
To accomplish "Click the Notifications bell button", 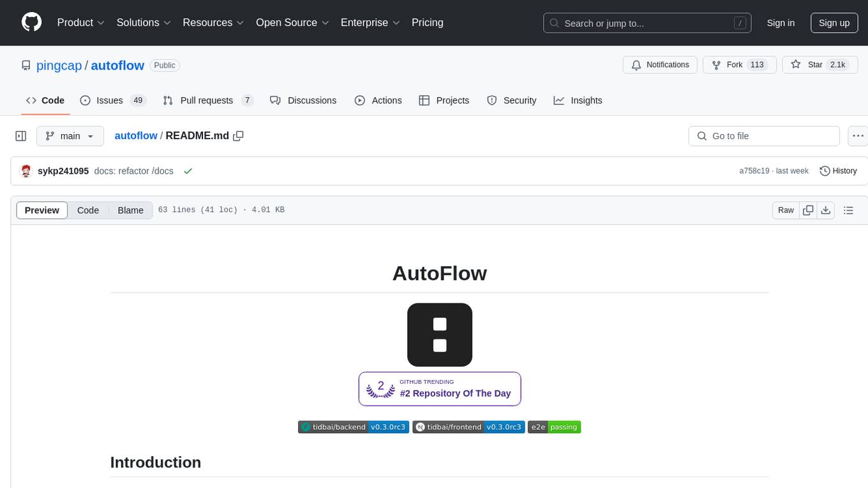I will pos(660,65).
